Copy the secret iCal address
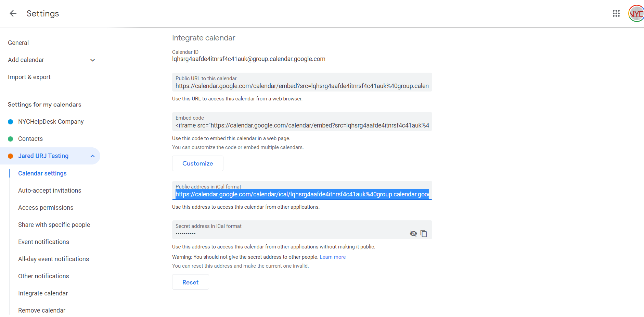 [x=424, y=234]
